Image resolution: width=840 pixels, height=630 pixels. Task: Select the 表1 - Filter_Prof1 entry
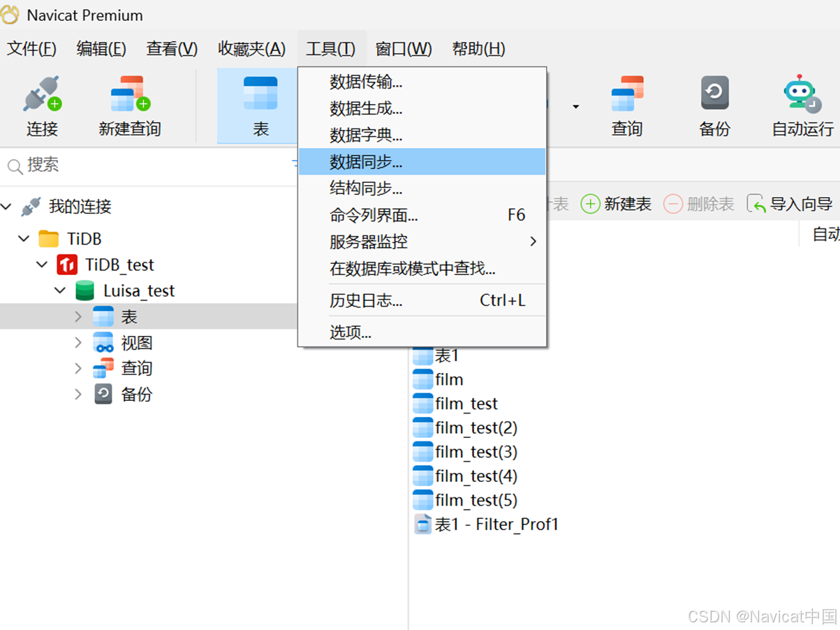coord(487,524)
